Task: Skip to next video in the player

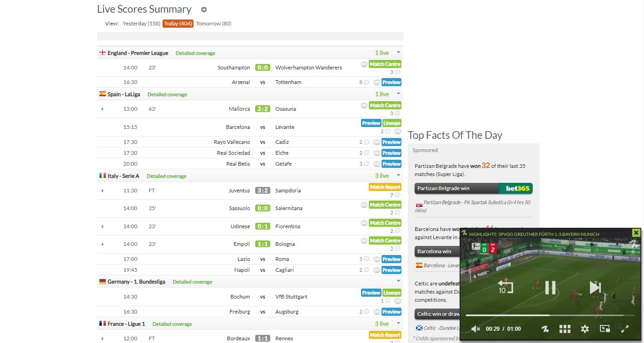Action: point(595,287)
